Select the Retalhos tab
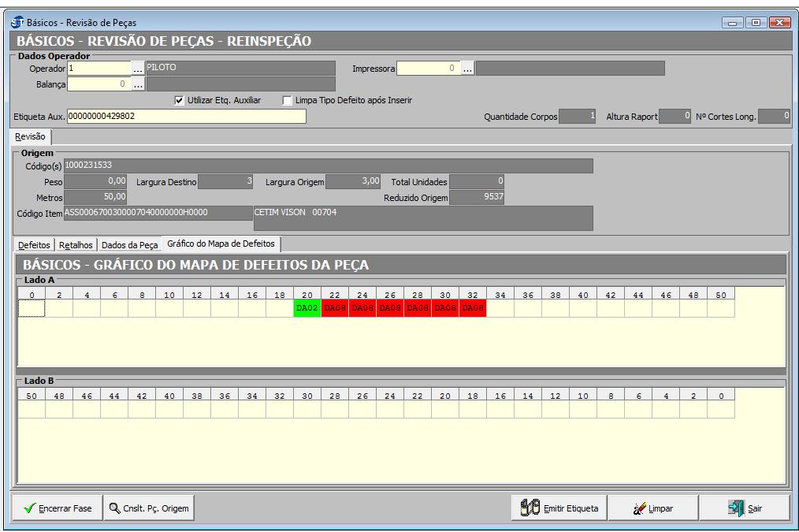 [76, 245]
